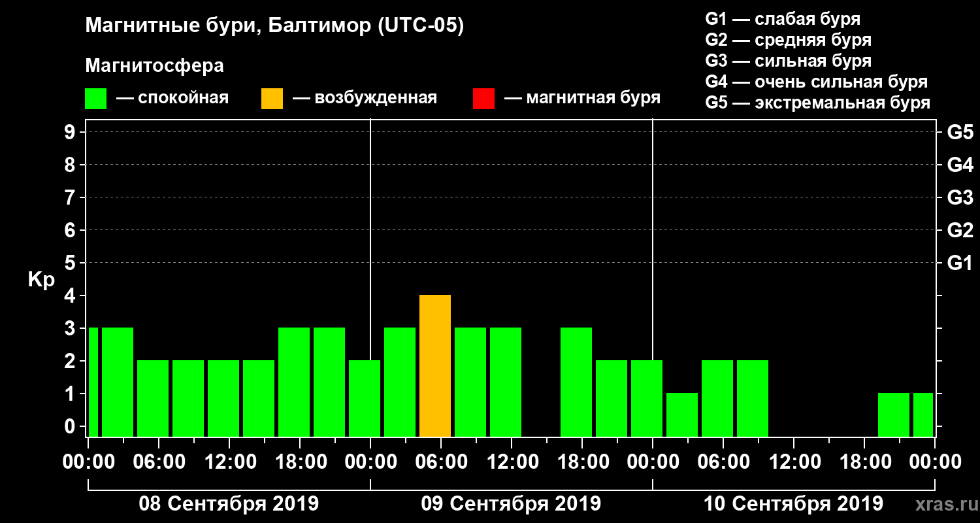Click 'G3 — сильная буря' legend line
980x523 pixels.
tap(788, 61)
